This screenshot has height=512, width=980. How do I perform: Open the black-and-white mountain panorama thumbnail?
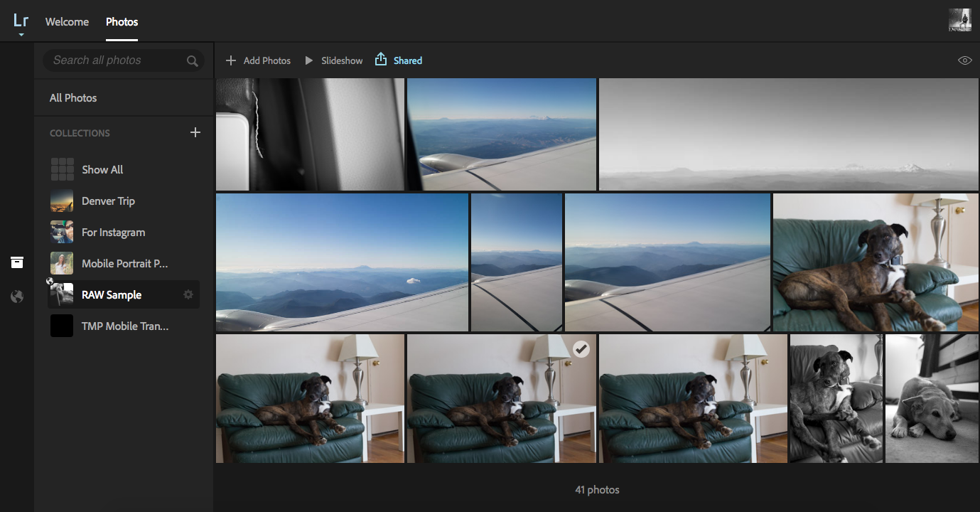coord(788,134)
